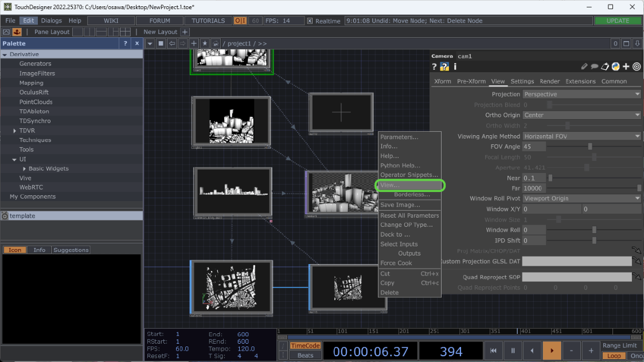Click the anchor icon in the layout bar

17,32
